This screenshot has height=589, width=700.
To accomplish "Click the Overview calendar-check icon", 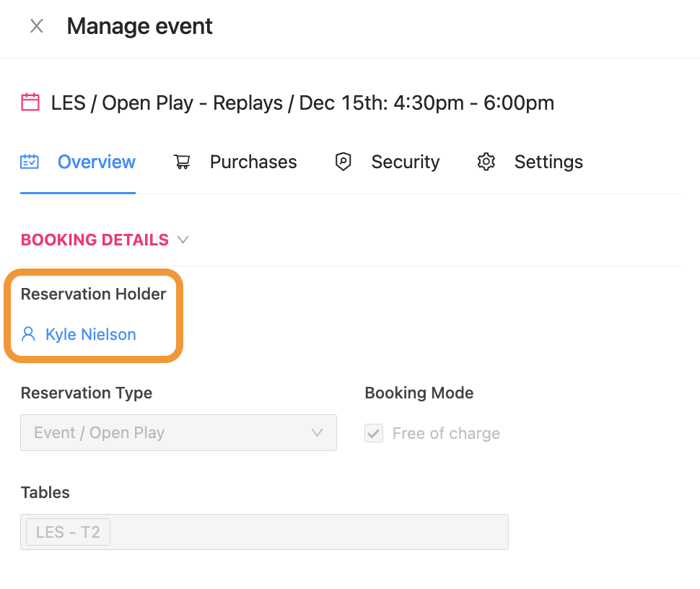I will click(x=30, y=162).
